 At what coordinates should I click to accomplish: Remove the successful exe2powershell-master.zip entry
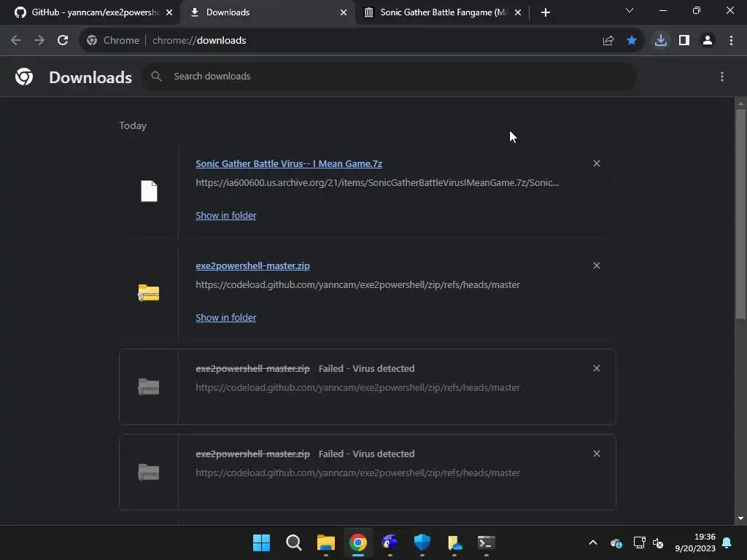pos(597,265)
